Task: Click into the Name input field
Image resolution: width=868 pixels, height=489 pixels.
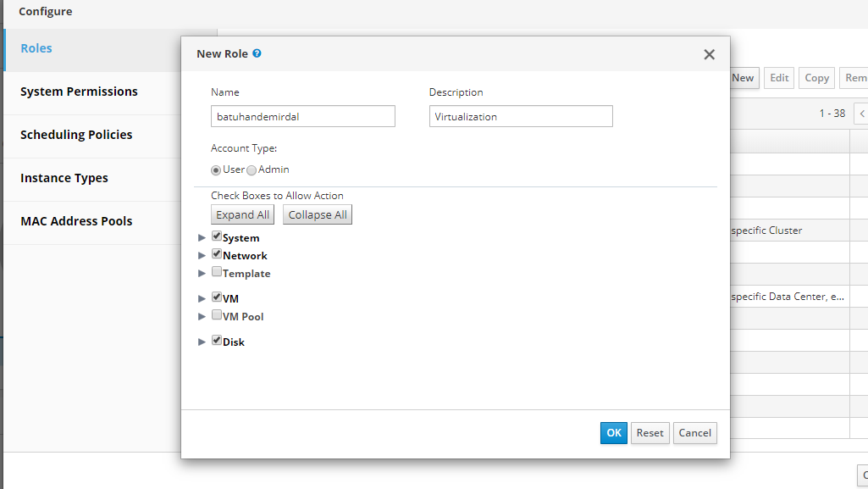Action: 302,116
